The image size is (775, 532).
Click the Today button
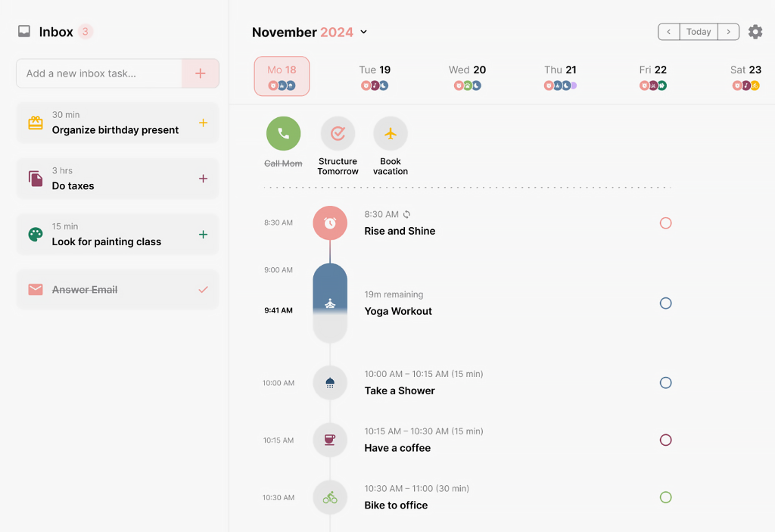(x=698, y=31)
